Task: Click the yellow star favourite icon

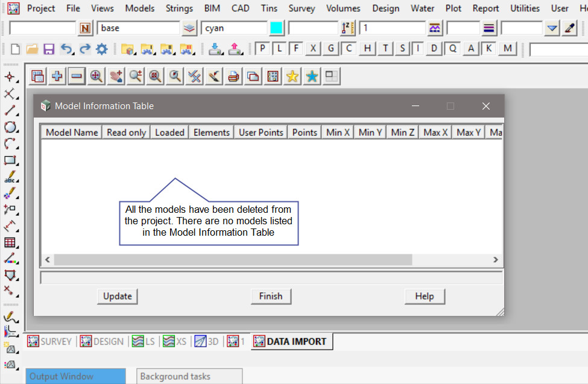Action: pyautogui.click(x=292, y=77)
